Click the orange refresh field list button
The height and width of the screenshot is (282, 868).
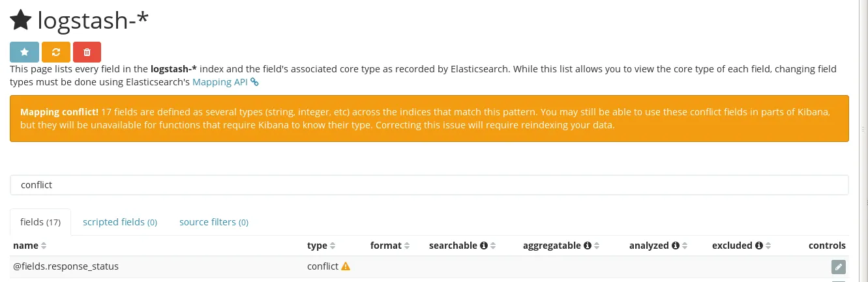pyautogui.click(x=56, y=51)
